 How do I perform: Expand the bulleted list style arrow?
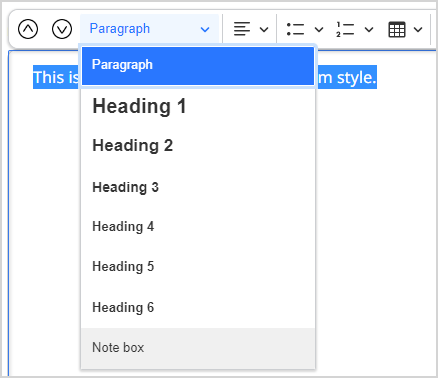point(319,30)
